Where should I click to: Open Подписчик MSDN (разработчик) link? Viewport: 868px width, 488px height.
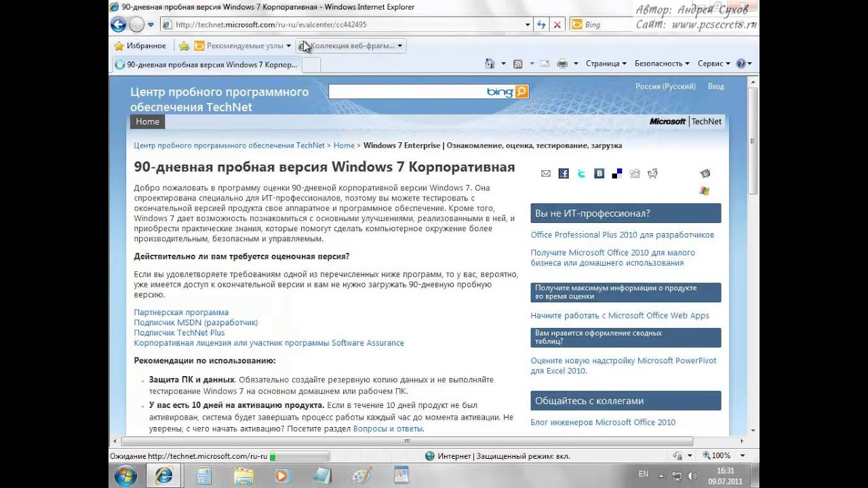point(196,323)
